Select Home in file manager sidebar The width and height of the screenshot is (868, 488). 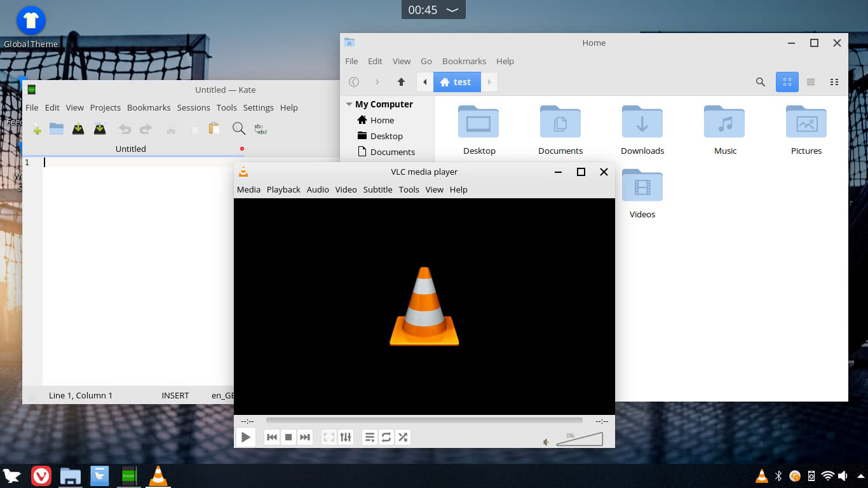[376, 120]
